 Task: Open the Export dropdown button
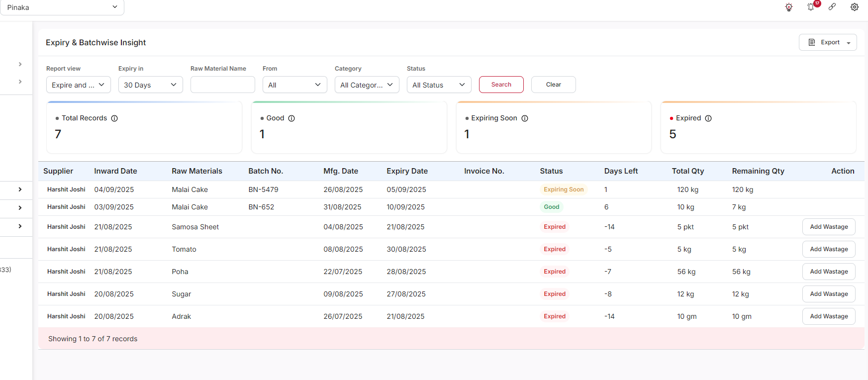tap(828, 42)
